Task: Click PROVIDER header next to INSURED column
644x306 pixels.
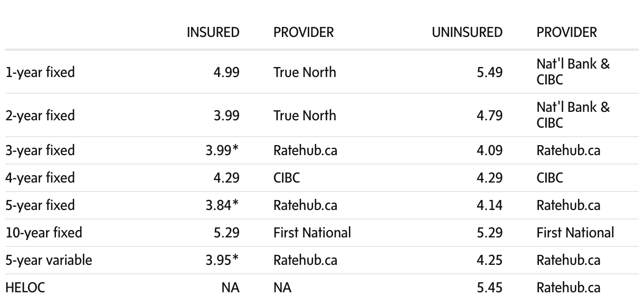Action: pos(304,32)
